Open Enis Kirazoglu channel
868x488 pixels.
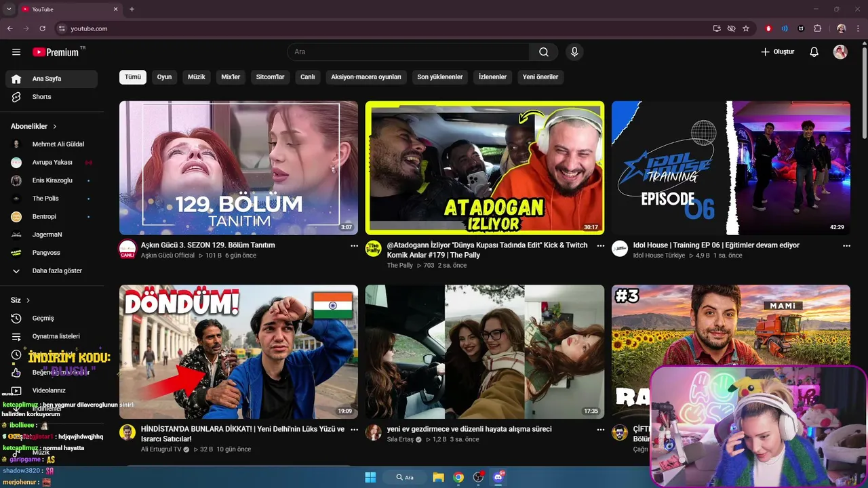(52, 181)
